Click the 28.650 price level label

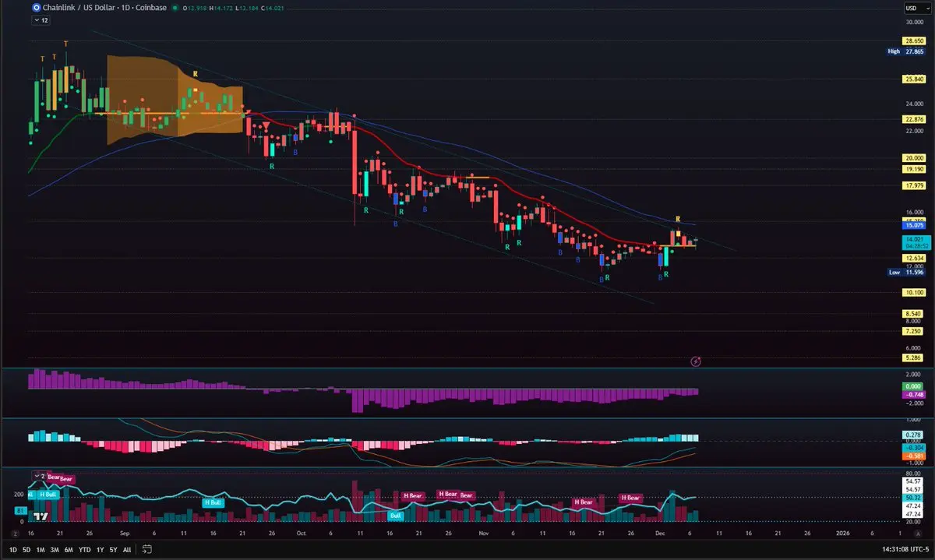[913, 41]
